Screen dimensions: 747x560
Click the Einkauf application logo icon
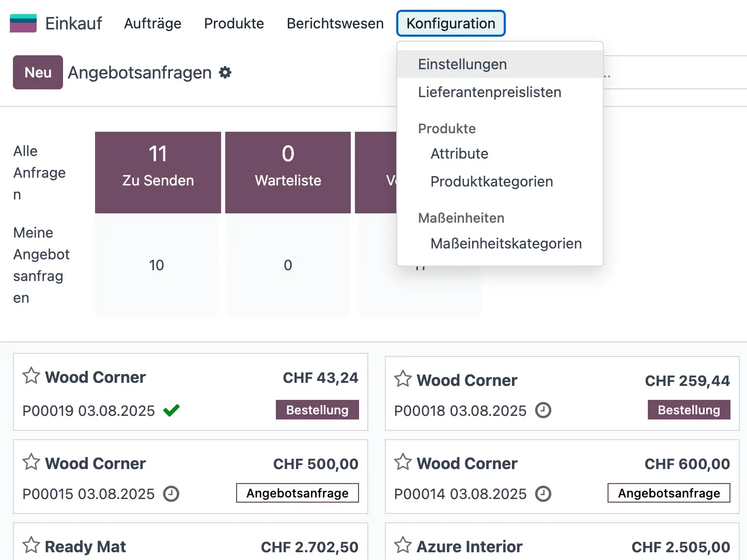[x=23, y=23]
